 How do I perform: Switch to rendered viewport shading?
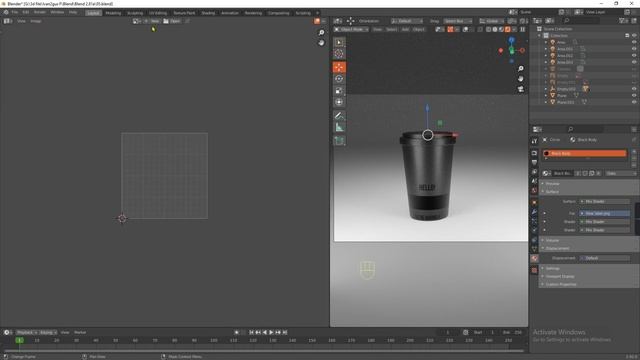507,29
